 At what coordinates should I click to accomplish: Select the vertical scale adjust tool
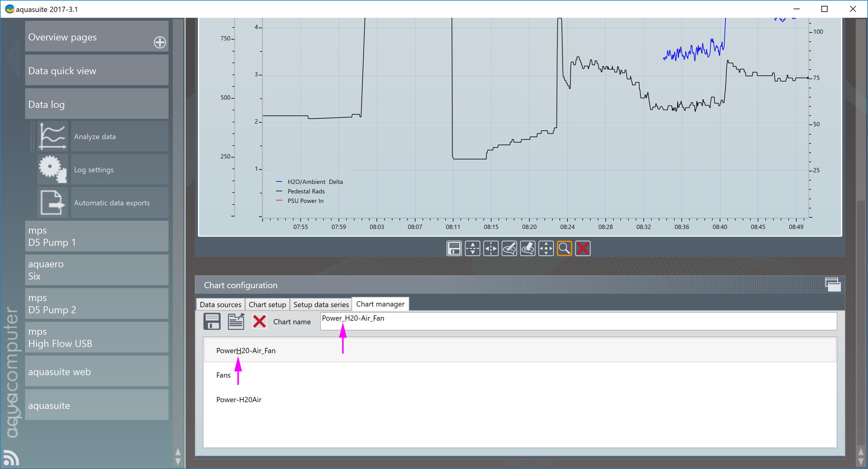(x=472, y=249)
